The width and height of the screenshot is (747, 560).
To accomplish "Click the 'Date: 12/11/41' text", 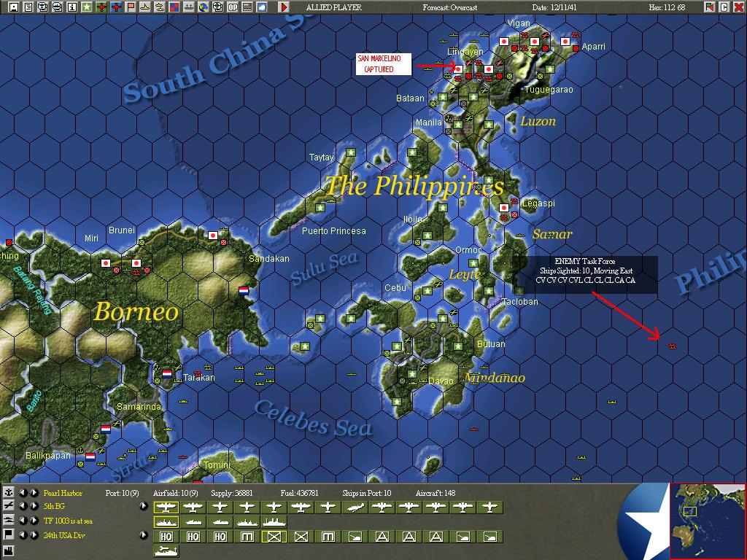I will click(554, 7).
